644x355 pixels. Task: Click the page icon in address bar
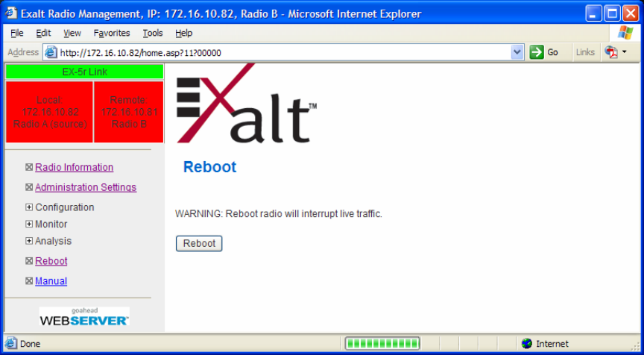(x=51, y=53)
